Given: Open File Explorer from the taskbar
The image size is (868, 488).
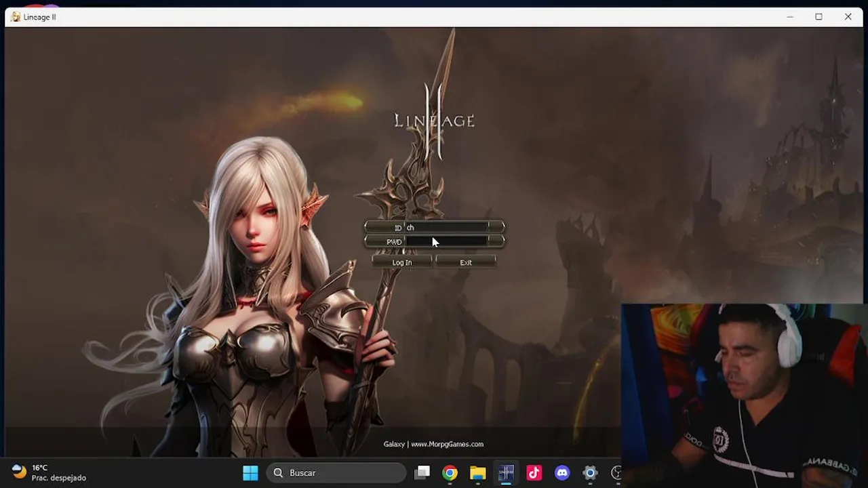Looking at the screenshot, I should (478, 472).
